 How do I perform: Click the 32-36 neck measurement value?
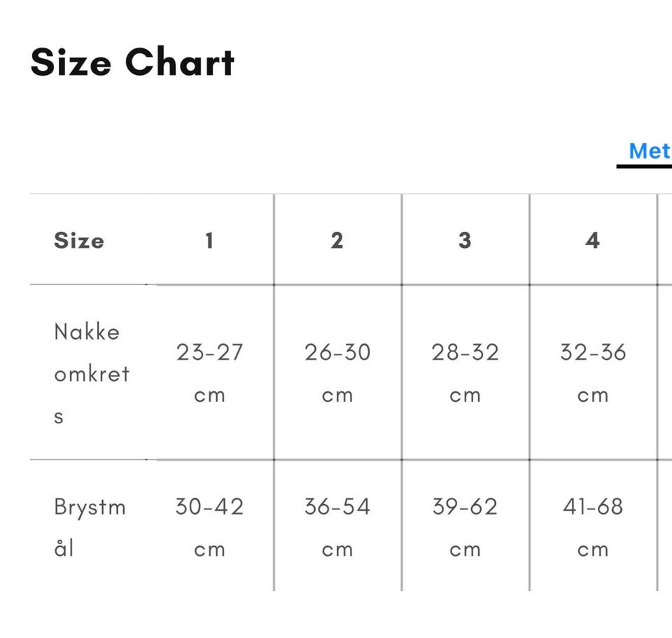point(593,352)
